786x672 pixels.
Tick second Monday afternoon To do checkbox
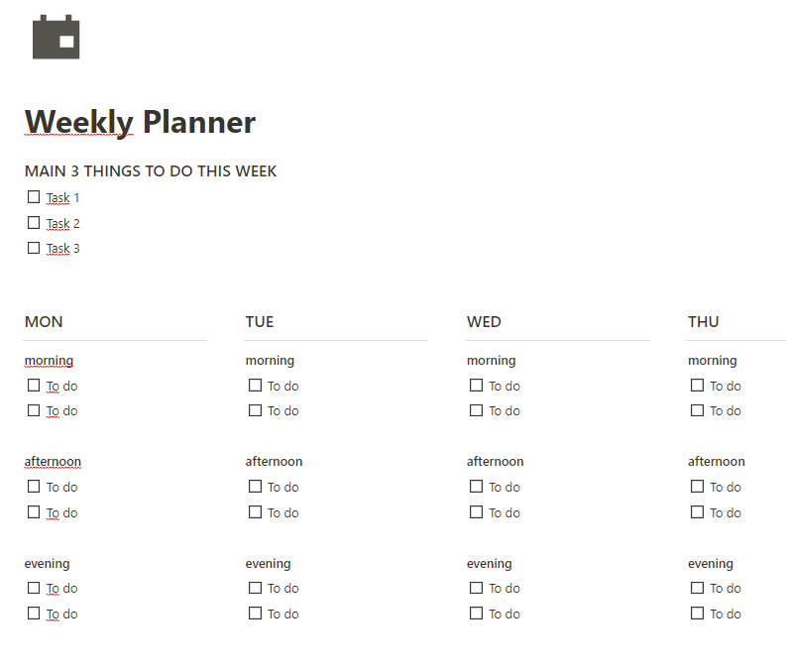click(34, 512)
